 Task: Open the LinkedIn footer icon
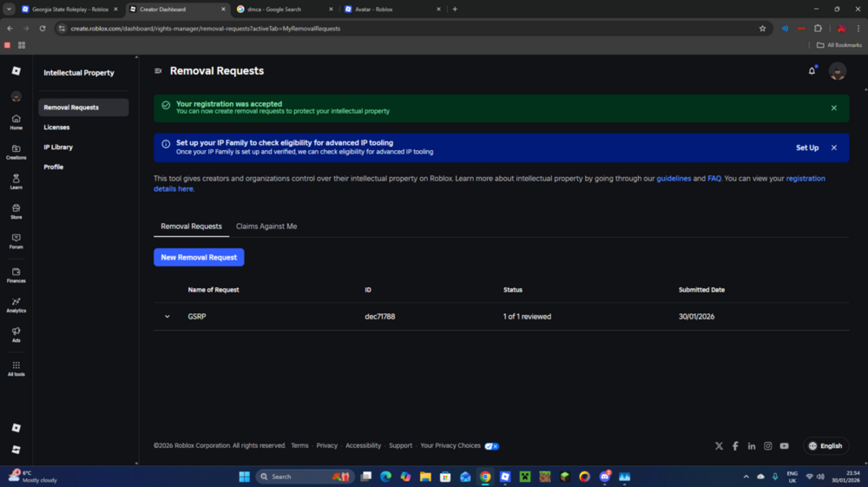751,446
